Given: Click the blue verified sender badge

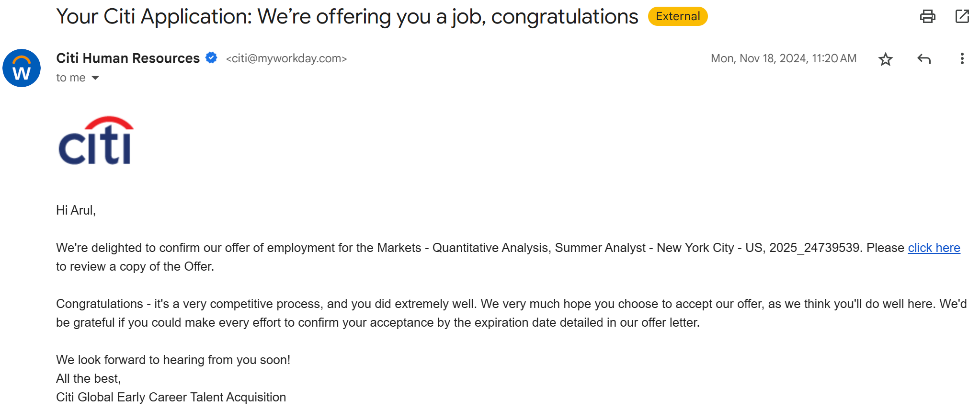Looking at the screenshot, I should (x=211, y=58).
